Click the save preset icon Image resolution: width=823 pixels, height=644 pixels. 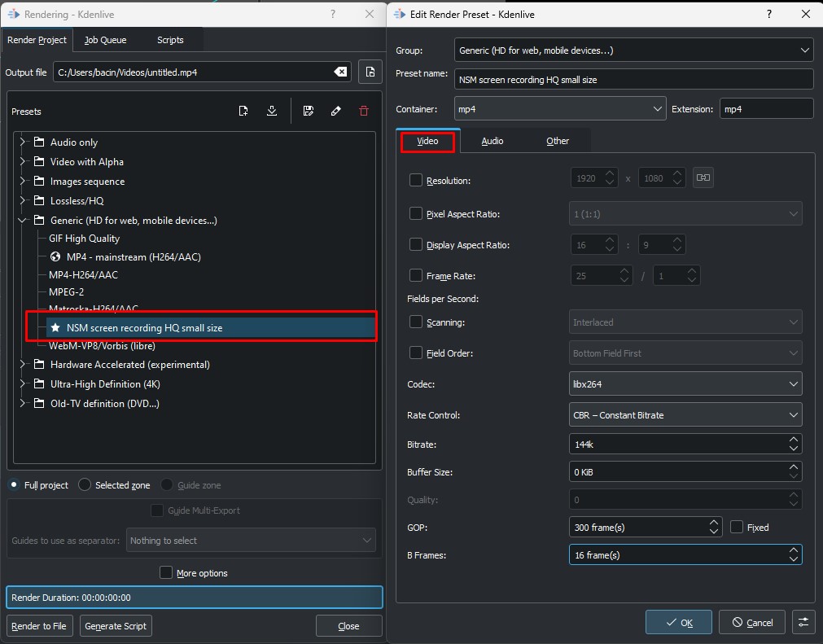(309, 111)
